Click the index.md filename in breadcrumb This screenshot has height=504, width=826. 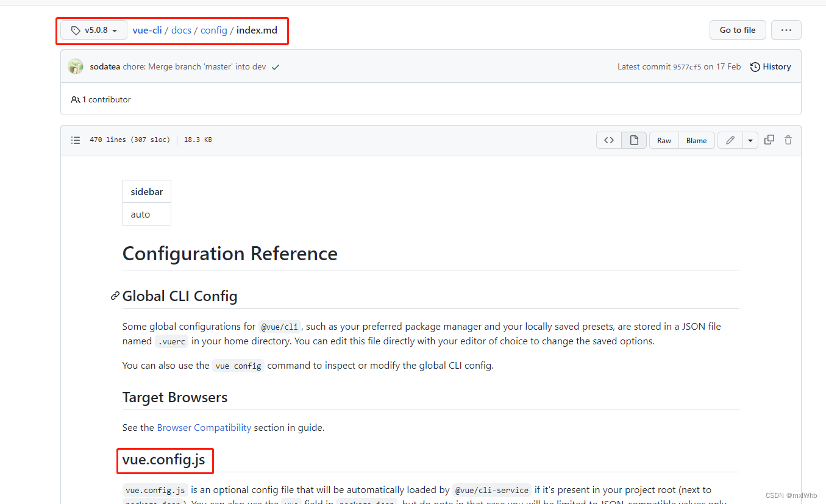coord(257,30)
